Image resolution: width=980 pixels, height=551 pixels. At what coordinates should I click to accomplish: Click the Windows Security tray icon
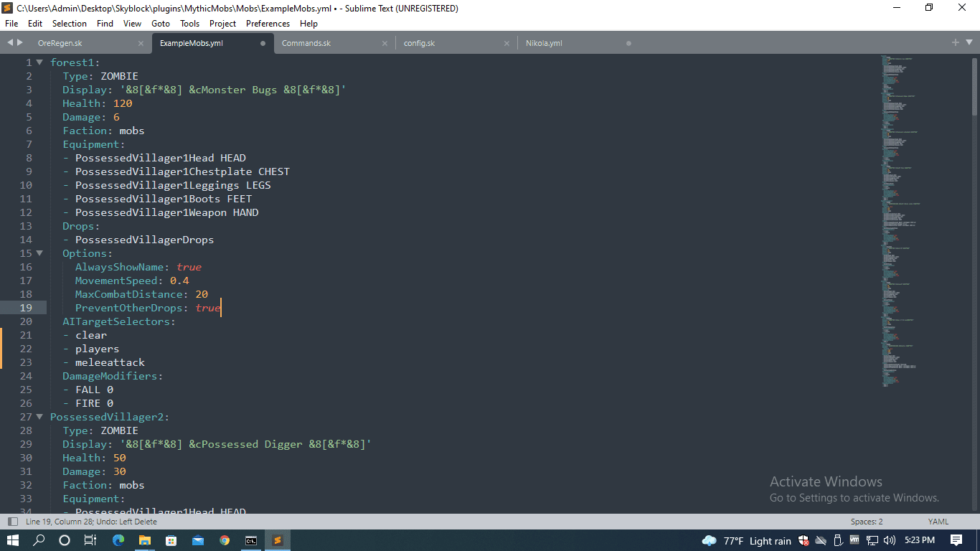(x=804, y=540)
